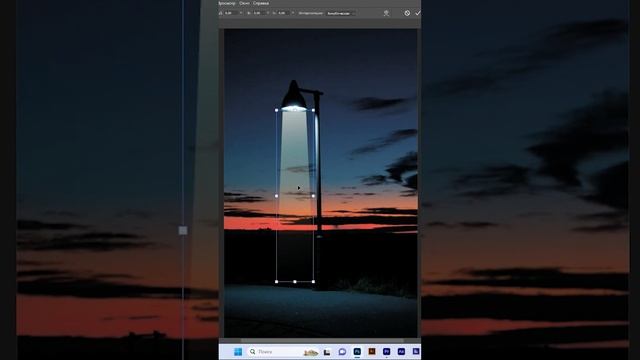Open the Просмотр menu
This screenshot has width=640, height=360.
coord(227,3)
